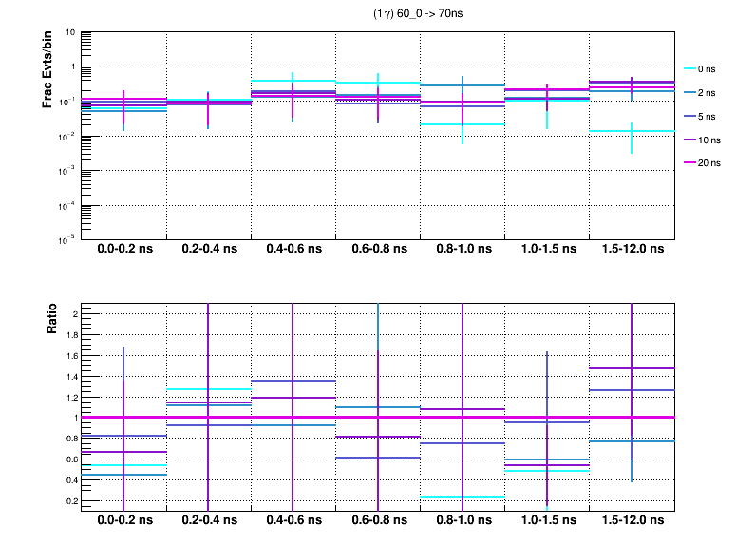This screenshot has height=543, width=756.
Task: Click '0.0-0.2 ns' label under upper plot
Action: click(124, 251)
